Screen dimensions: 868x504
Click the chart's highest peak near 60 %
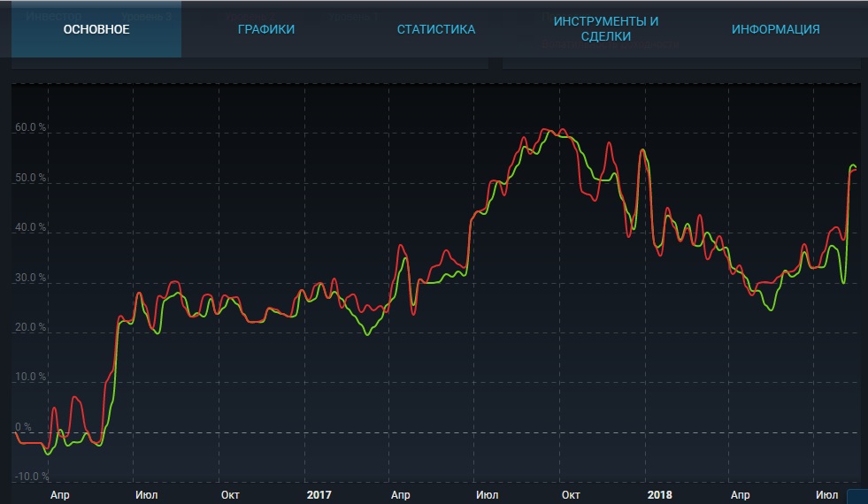547,130
